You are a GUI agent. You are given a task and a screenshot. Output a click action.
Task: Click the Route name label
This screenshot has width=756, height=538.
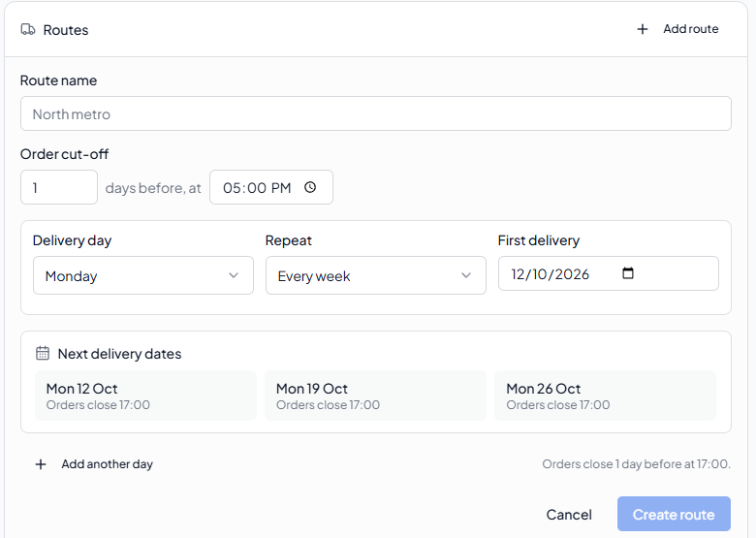58,80
